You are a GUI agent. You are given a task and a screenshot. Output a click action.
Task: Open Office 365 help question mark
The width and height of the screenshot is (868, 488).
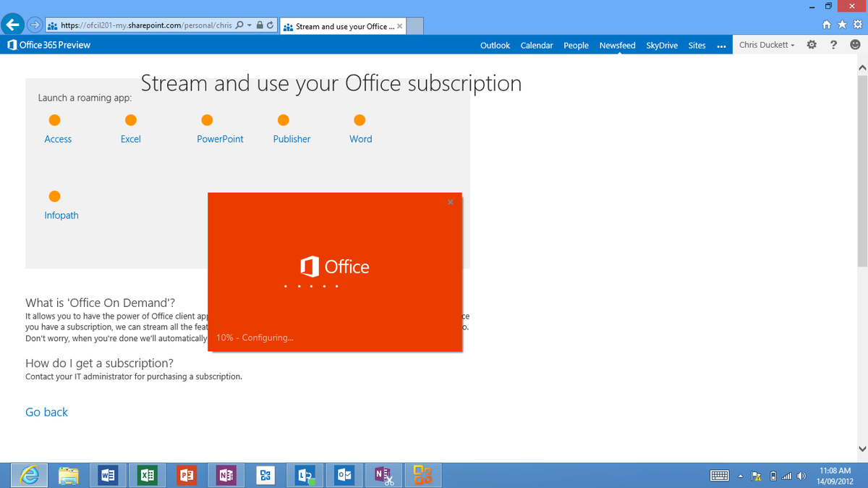coord(833,45)
